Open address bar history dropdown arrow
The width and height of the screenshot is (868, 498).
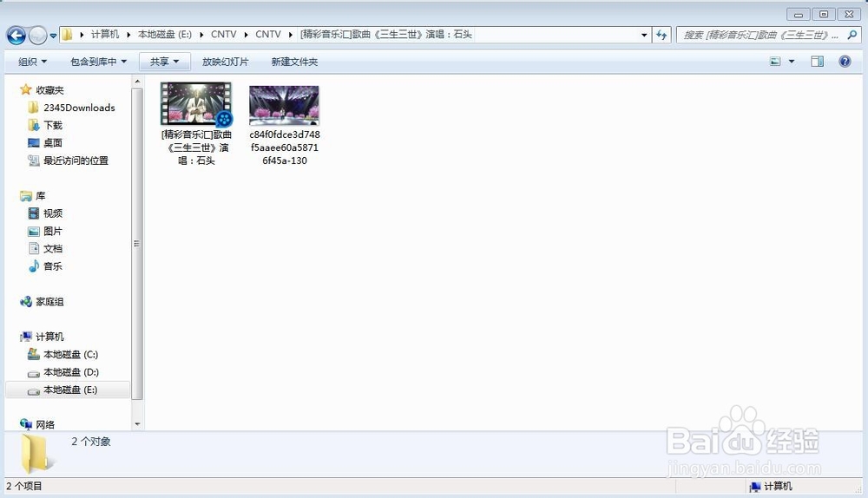644,35
